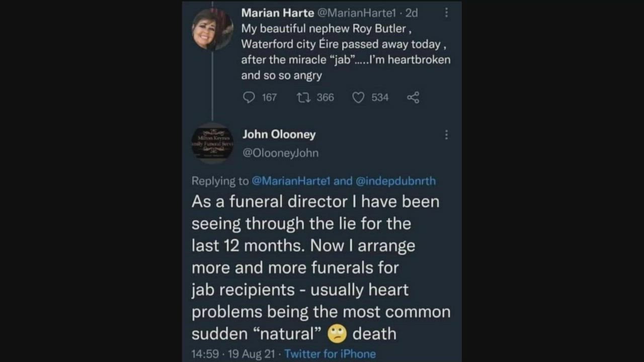
Task: Click @MarianHarte1 in the Replying to line
Action: point(290,181)
